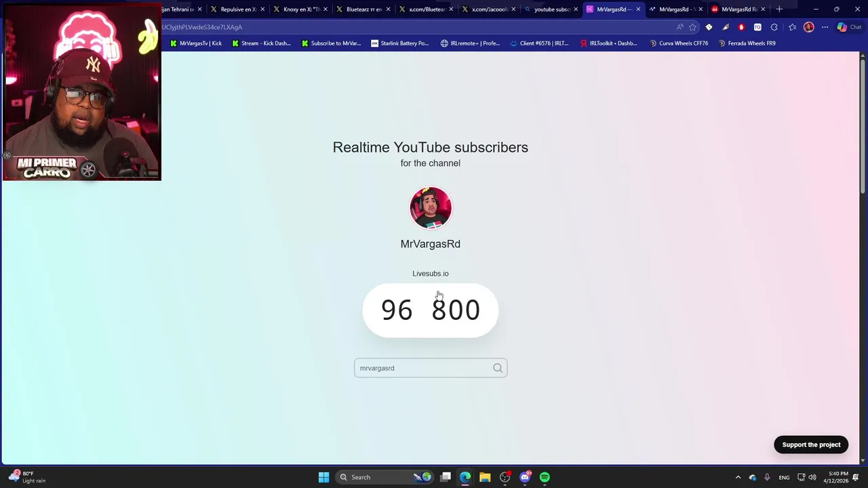Screen dimensions: 868x488
Task: Open the Starlink Battery Po bookmark
Action: (400, 43)
